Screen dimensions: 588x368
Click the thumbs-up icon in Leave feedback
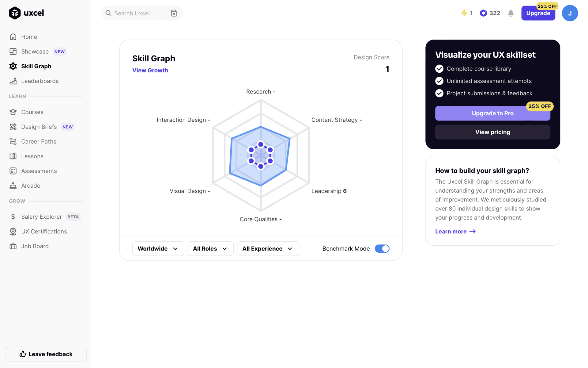click(x=23, y=354)
